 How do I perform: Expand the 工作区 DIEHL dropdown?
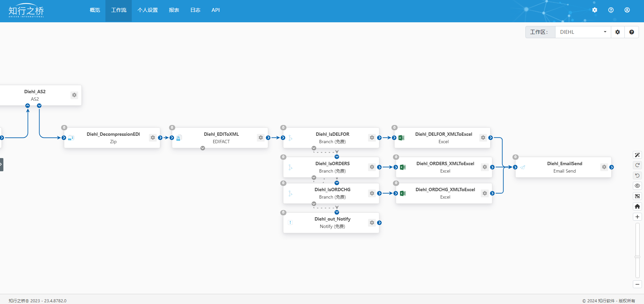(583, 32)
